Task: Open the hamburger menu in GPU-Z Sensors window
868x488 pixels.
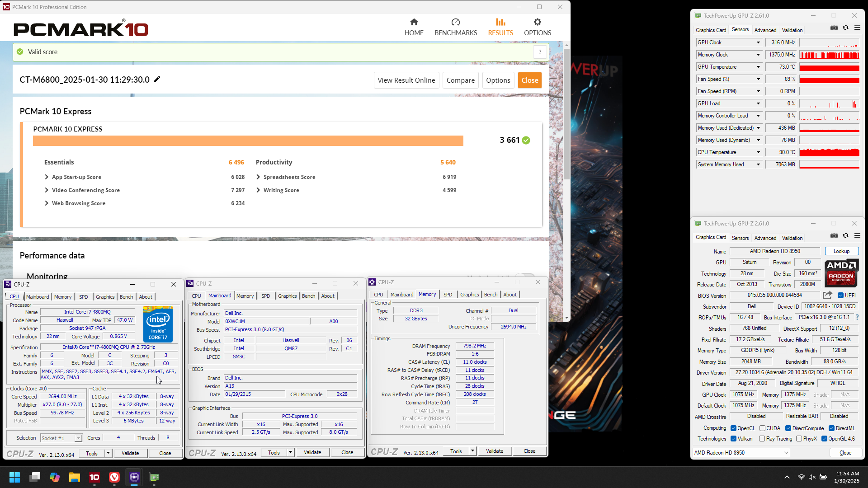Action: [x=857, y=28]
